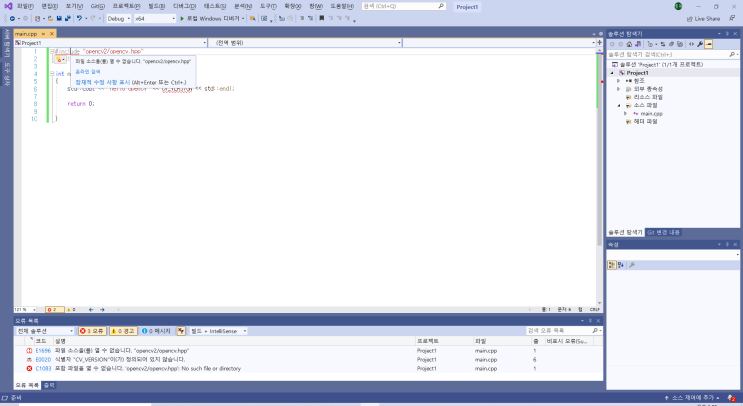This screenshot has width=743, height=406.
Task: Click the Live Share button
Action: (703, 18)
